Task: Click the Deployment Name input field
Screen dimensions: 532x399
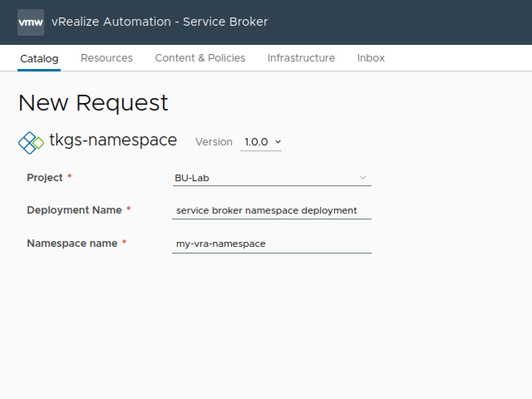Action: (x=272, y=211)
